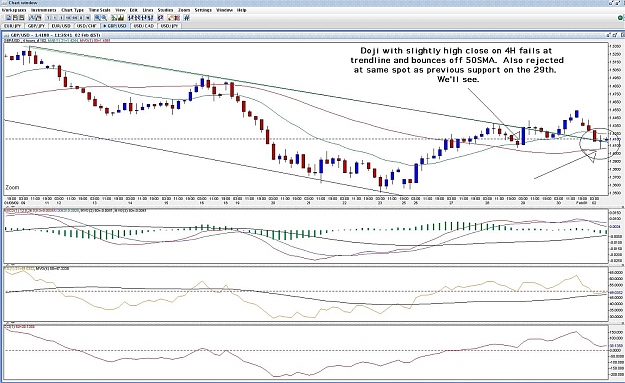Viewport: 625px width, 383px height.
Task: Open the Help menu
Action: (242, 10)
